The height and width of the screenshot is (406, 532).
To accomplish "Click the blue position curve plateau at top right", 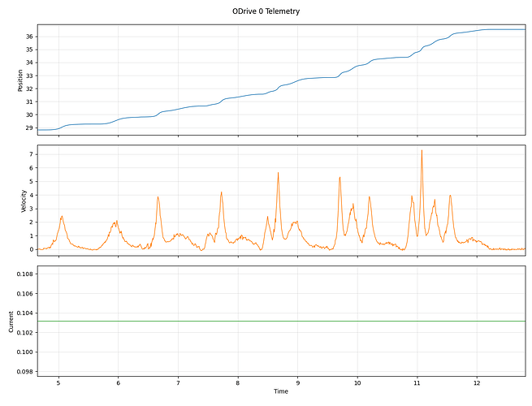I will coord(504,29).
